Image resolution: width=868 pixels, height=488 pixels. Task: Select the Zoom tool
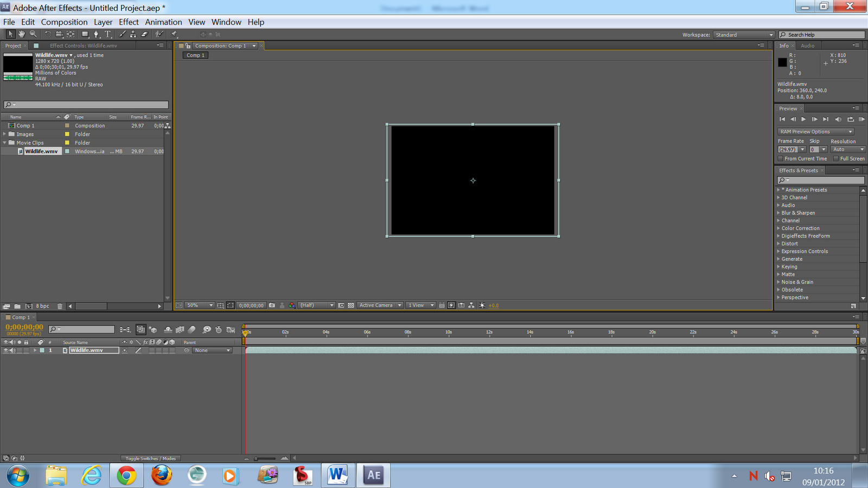coord(34,34)
